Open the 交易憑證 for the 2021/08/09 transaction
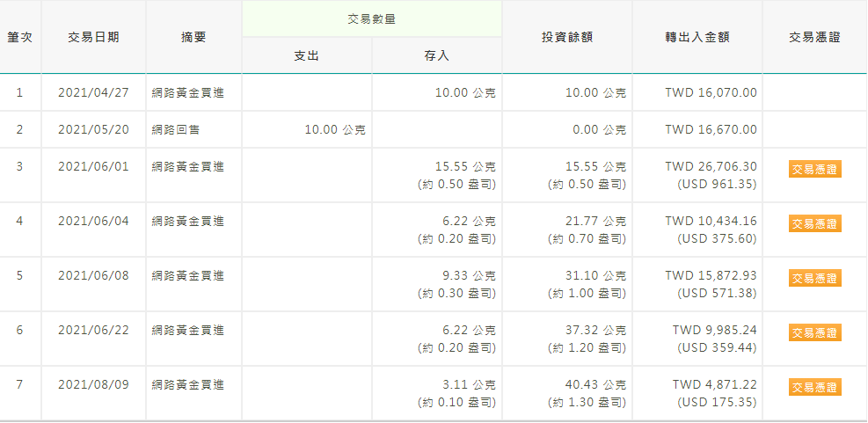 pyautogui.click(x=814, y=387)
